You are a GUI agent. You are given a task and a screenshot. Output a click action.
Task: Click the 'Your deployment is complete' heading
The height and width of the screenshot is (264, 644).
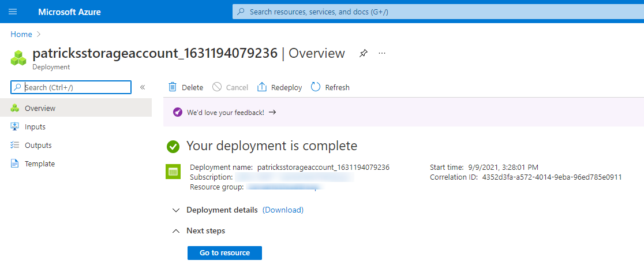click(272, 146)
